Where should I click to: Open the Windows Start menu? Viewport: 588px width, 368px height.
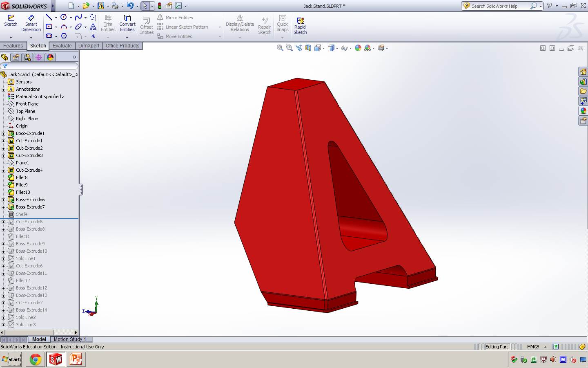click(11, 359)
